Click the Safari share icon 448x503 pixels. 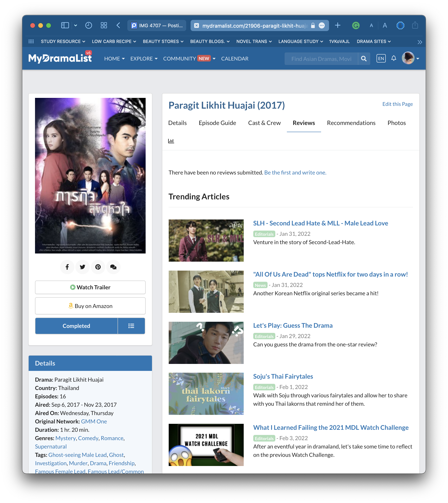coord(415,25)
